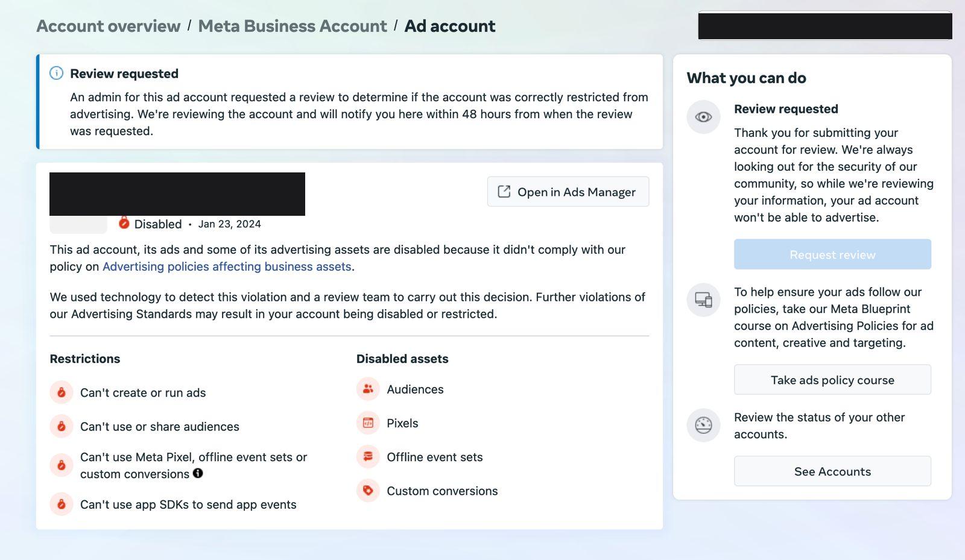Click the eye icon next to Review requested

tap(703, 117)
